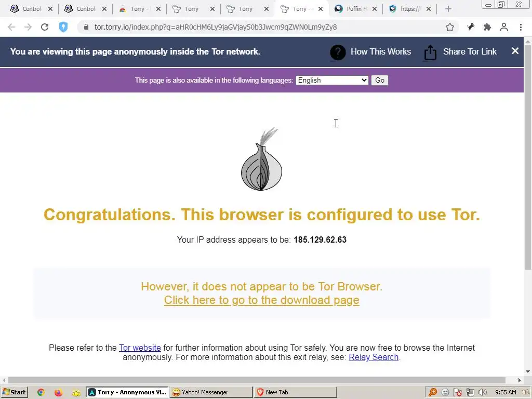Click the vertical scrollbar down arrow
Viewport: 532px width, 399px height.
pos(528,371)
